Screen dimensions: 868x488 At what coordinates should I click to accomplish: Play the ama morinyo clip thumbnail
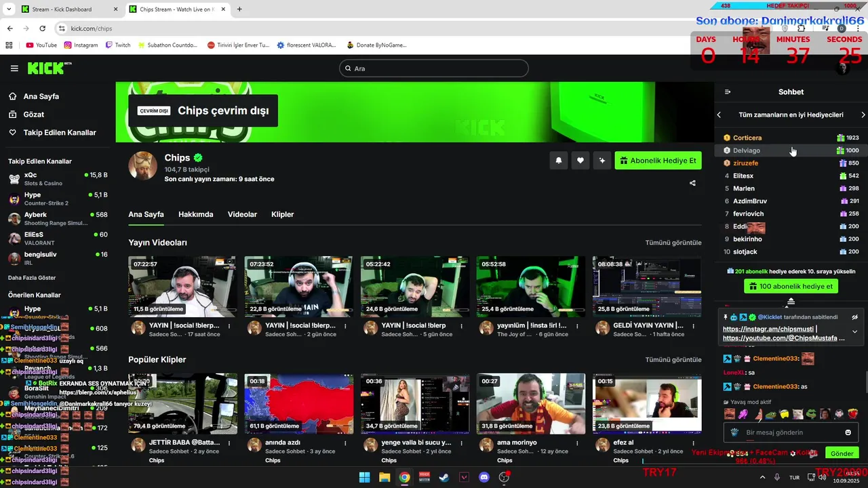coord(531,404)
